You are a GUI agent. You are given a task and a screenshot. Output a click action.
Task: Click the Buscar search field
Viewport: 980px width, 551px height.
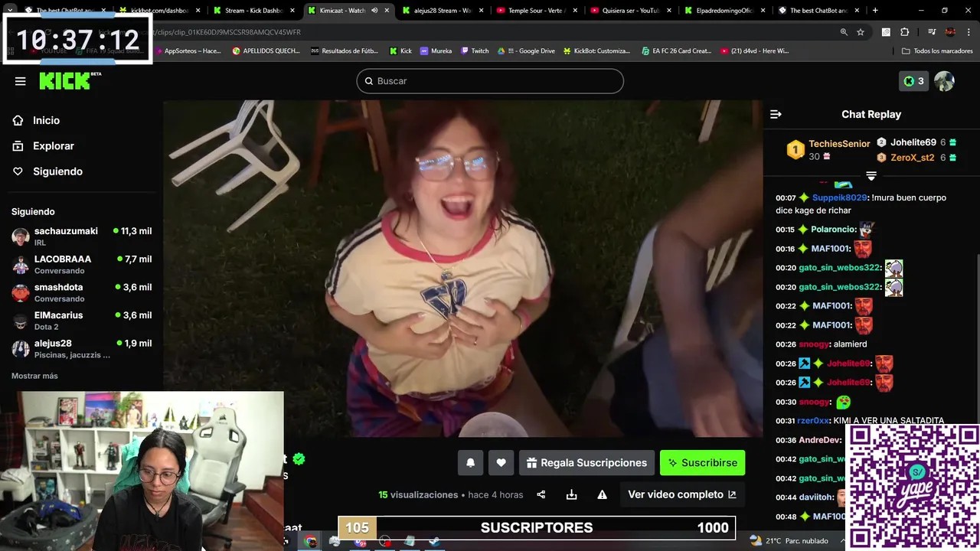pos(490,81)
